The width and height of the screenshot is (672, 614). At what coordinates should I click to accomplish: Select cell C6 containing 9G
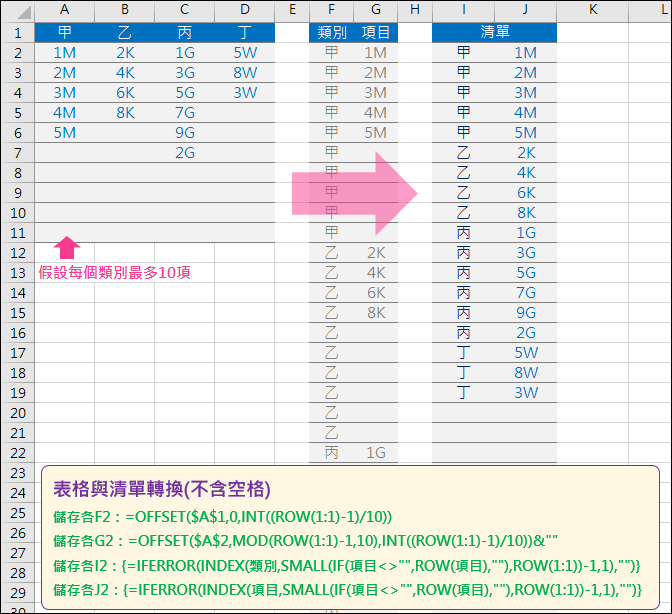[185, 133]
